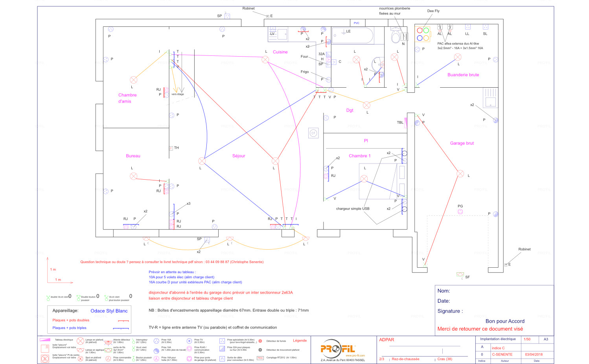
Task: Click the TBL electrical panel symbol
Action: 406,123
